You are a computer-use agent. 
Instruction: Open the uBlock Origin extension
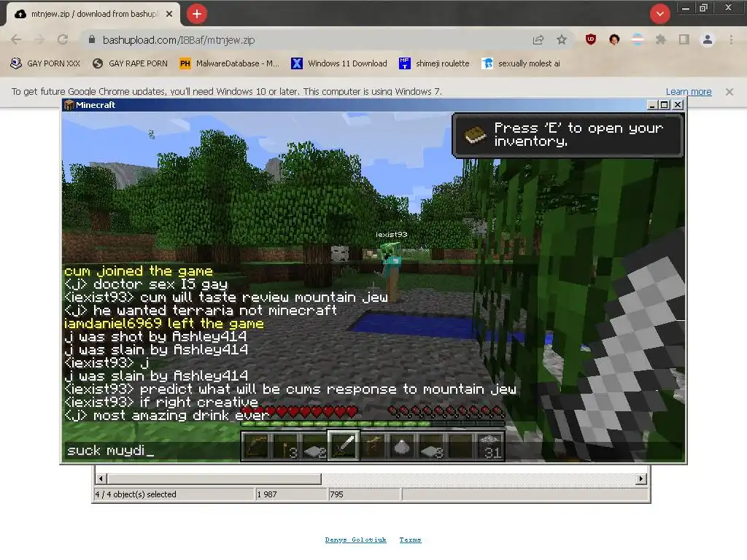591,40
